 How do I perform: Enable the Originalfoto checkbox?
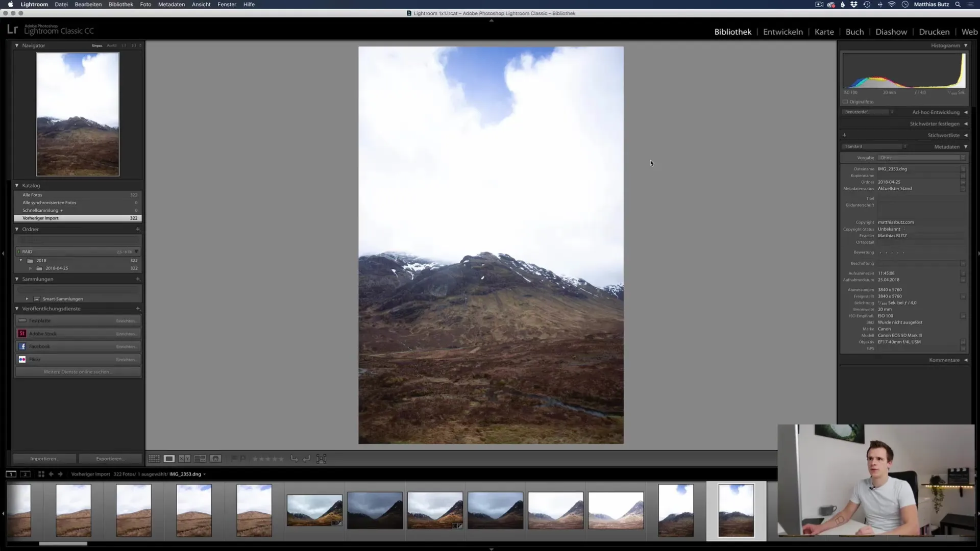pos(845,102)
